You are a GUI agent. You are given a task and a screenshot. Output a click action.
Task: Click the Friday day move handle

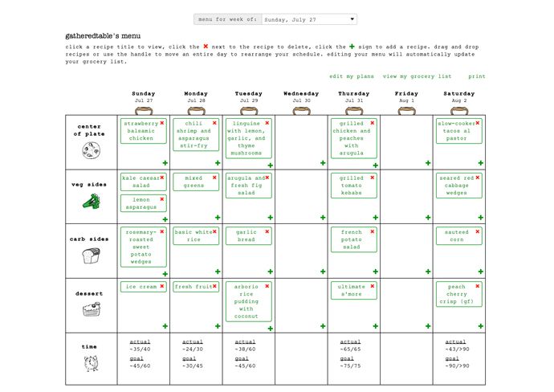[406, 111]
